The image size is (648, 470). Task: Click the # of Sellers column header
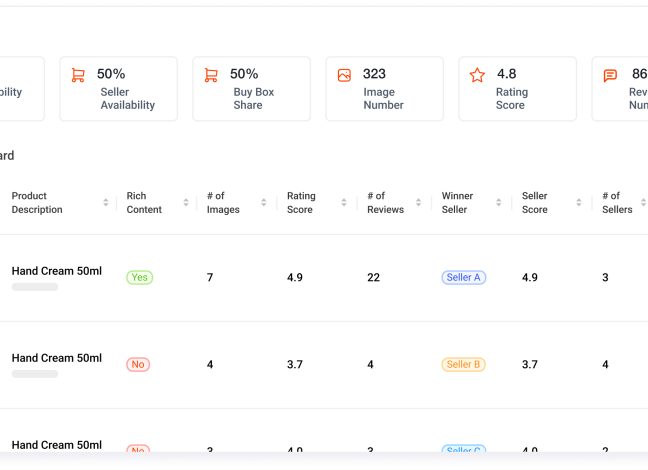[617, 203]
